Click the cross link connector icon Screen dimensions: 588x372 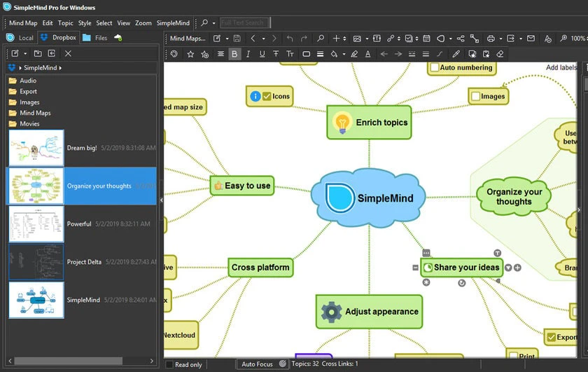[475, 39]
